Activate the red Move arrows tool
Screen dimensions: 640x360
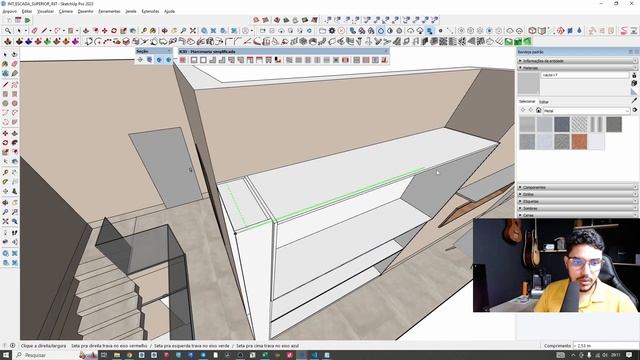pos(104,31)
